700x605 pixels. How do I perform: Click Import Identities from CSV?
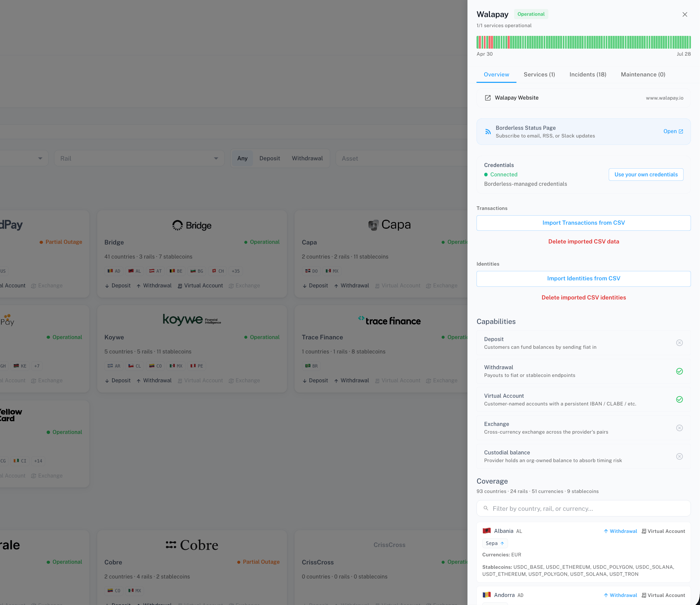[x=584, y=279]
